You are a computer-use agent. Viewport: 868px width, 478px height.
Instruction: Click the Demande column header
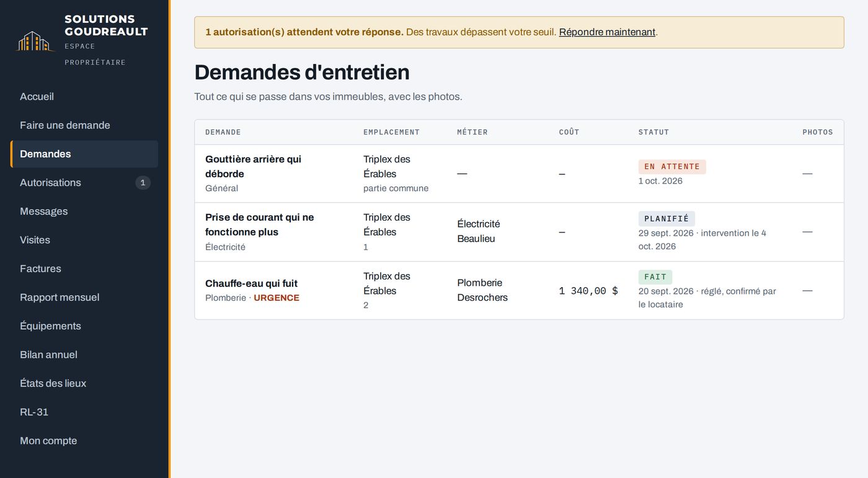click(x=223, y=132)
